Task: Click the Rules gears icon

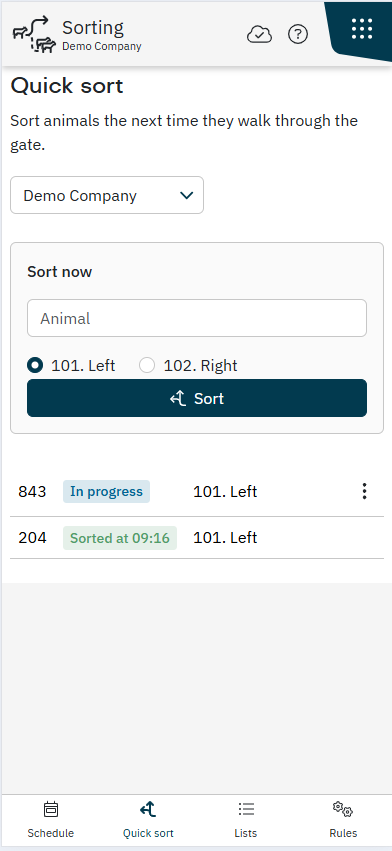Action: 343,809
